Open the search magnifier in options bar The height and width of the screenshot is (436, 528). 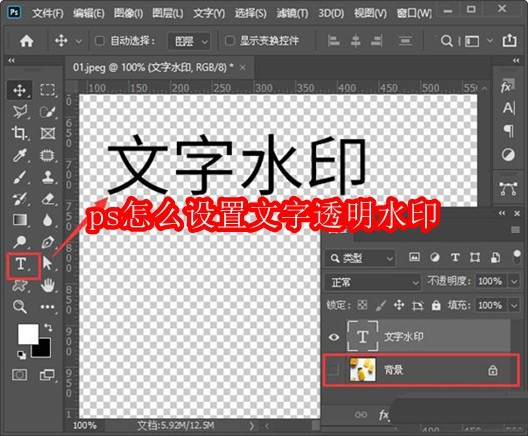click(x=446, y=41)
